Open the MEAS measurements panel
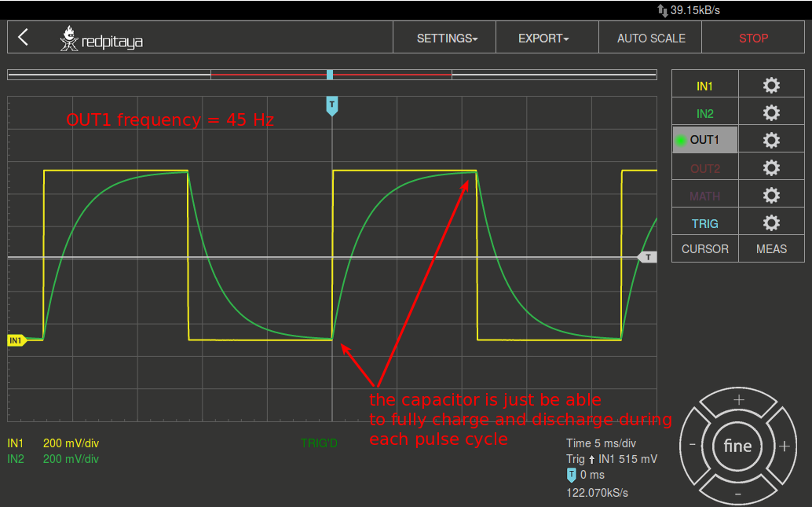The height and width of the screenshot is (507, 812). pyautogui.click(x=771, y=249)
